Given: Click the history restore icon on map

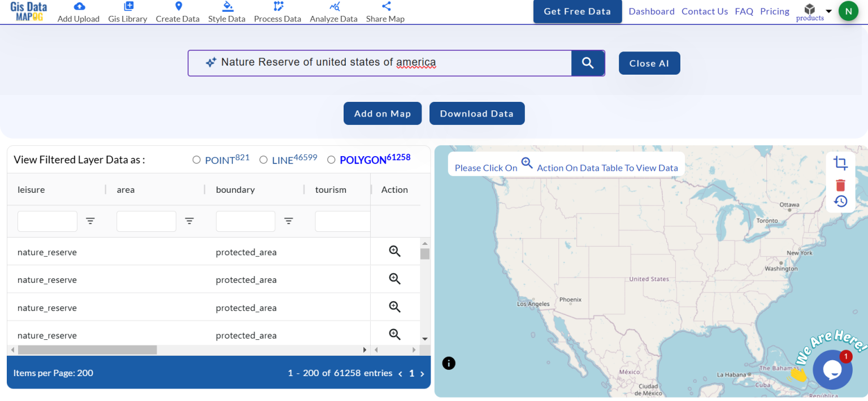Looking at the screenshot, I should (840, 201).
